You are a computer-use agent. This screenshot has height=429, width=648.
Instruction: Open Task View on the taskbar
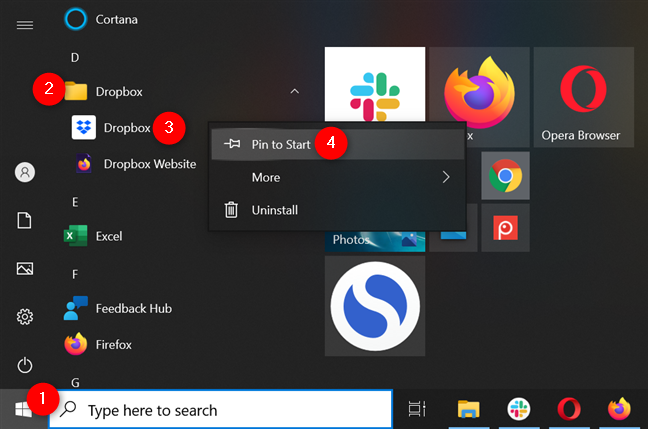pyautogui.click(x=417, y=409)
